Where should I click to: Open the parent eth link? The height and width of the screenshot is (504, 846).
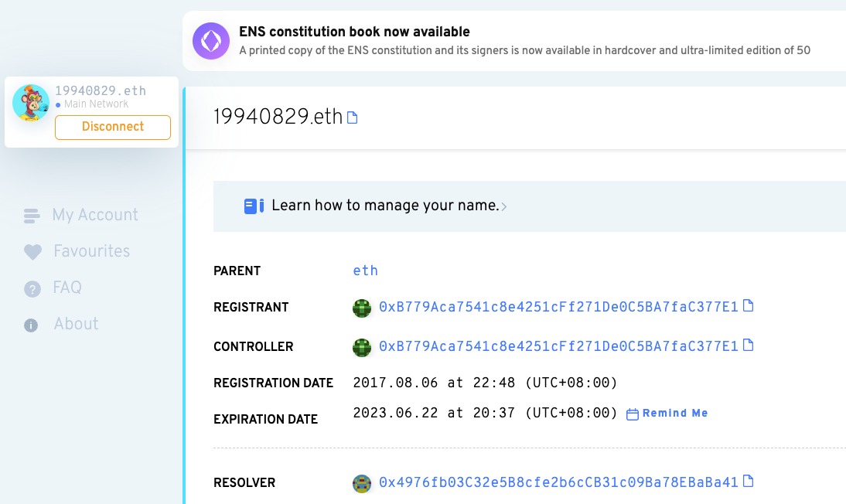coord(365,271)
